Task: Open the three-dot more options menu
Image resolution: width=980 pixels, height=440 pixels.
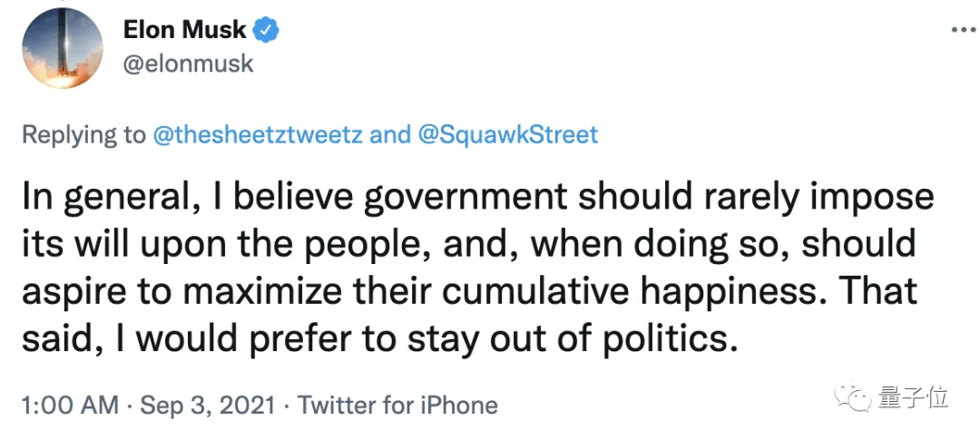Action: 962,30
